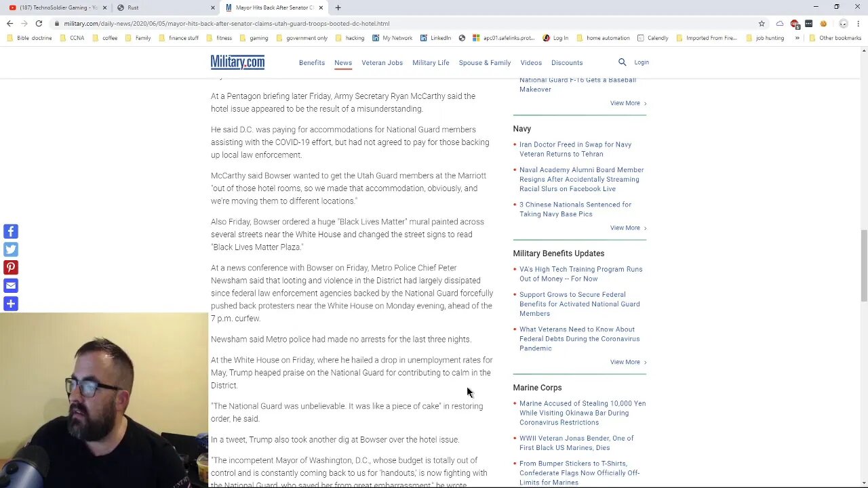Screen dimensions: 868x488
Task: Expand the home automation bookmark folder
Action: pyautogui.click(x=602, y=38)
